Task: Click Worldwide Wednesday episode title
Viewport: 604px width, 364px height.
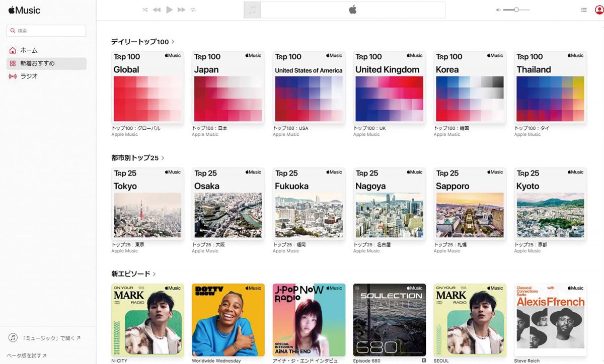Action: (x=216, y=361)
